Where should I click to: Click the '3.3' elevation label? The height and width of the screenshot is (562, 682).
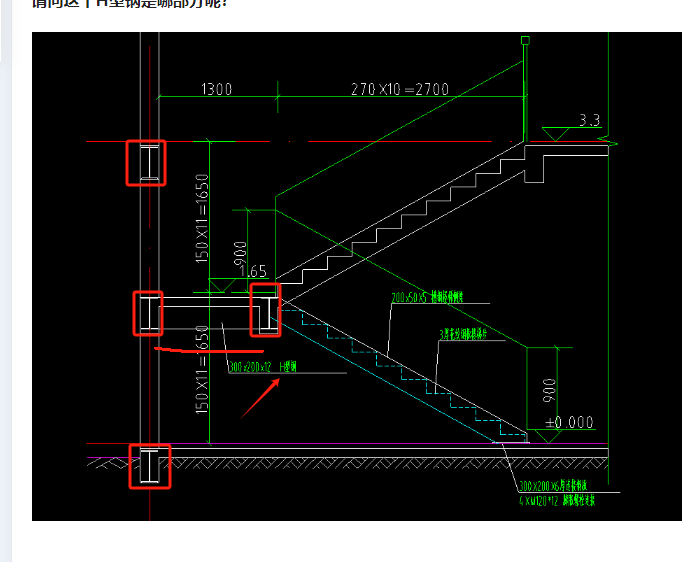coord(589,120)
